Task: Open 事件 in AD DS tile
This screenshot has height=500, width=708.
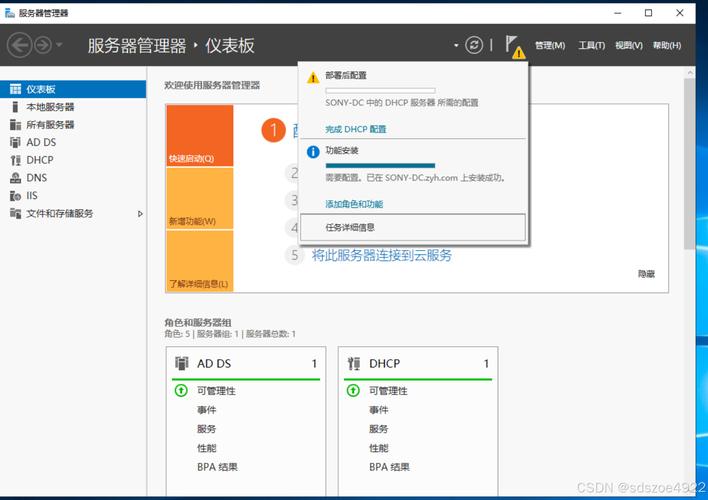Action: 206,410
